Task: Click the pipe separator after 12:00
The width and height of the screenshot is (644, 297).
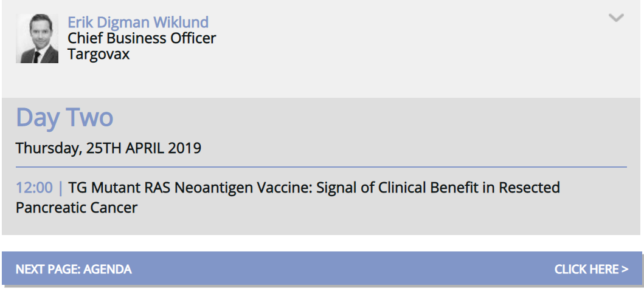Action: point(61,188)
